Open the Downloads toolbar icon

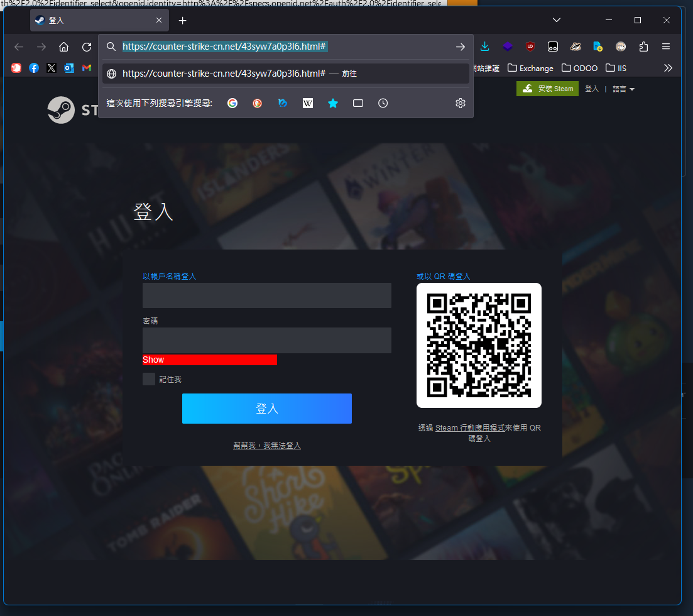pyautogui.click(x=485, y=47)
